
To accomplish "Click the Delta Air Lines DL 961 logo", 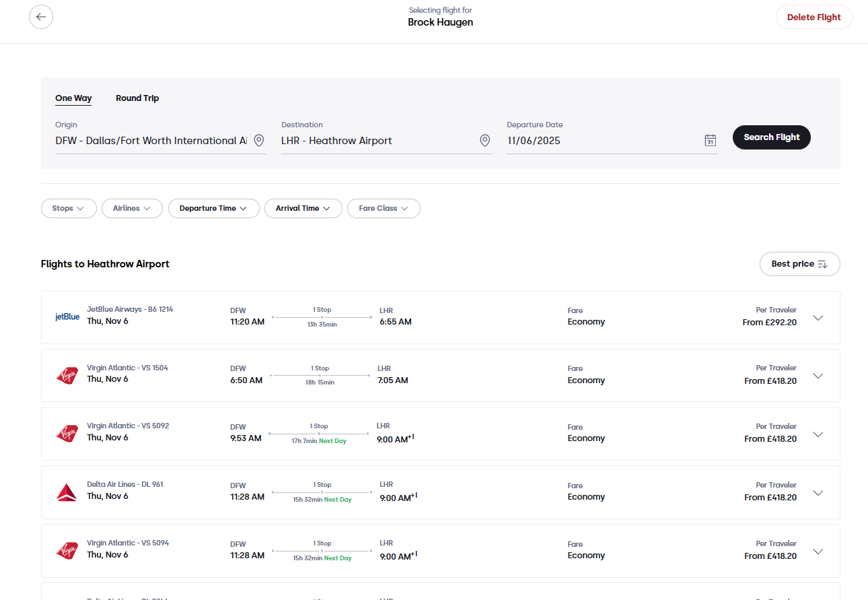I will tap(67, 492).
